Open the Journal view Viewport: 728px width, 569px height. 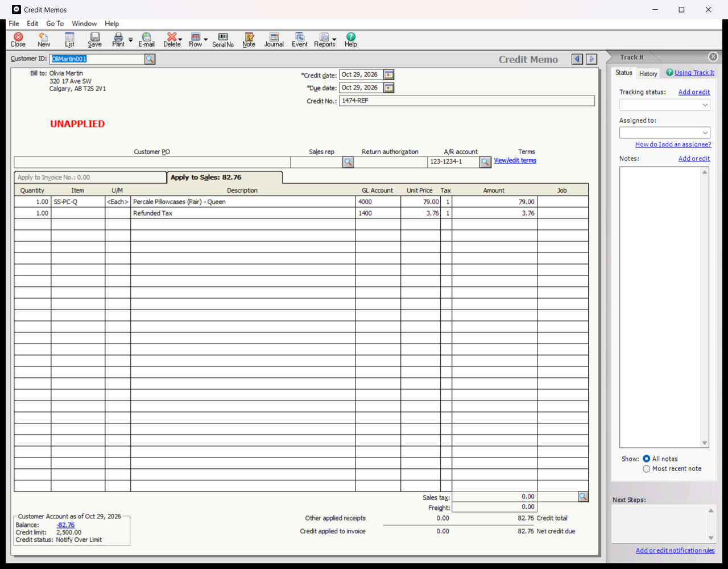(274, 40)
